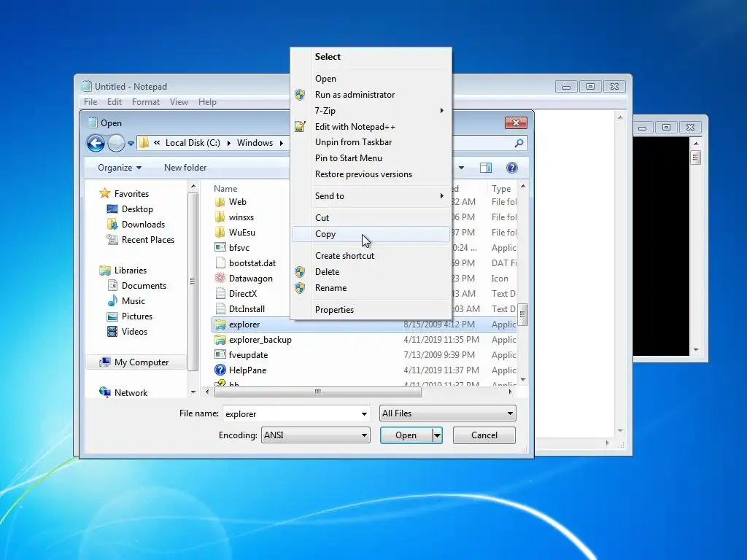Select the fveupdate file row
Image resolution: width=747 pixels, height=560 pixels.
click(x=365, y=355)
